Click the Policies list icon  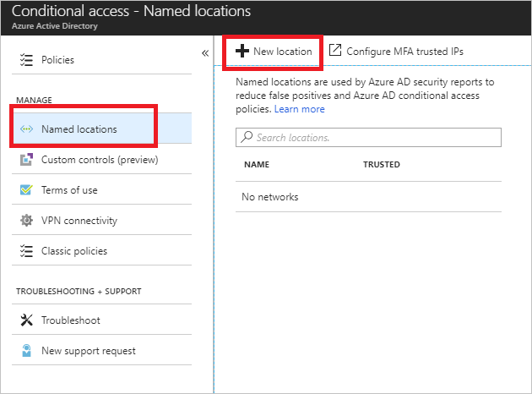click(x=25, y=60)
